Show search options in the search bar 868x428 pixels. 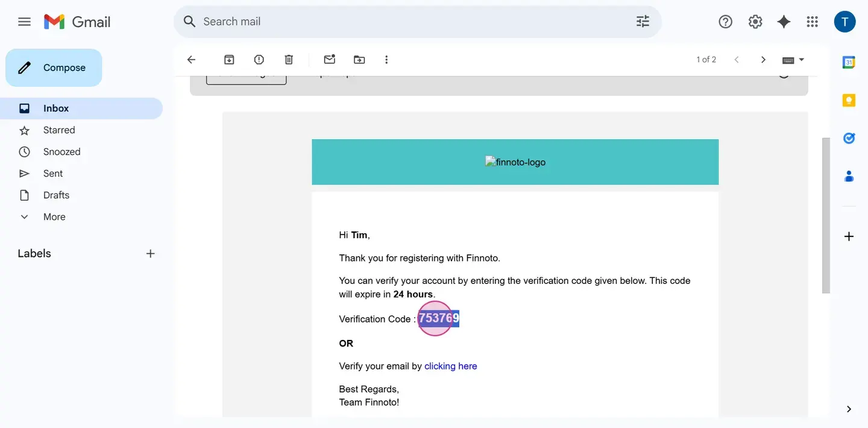click(x=643, y=22)
